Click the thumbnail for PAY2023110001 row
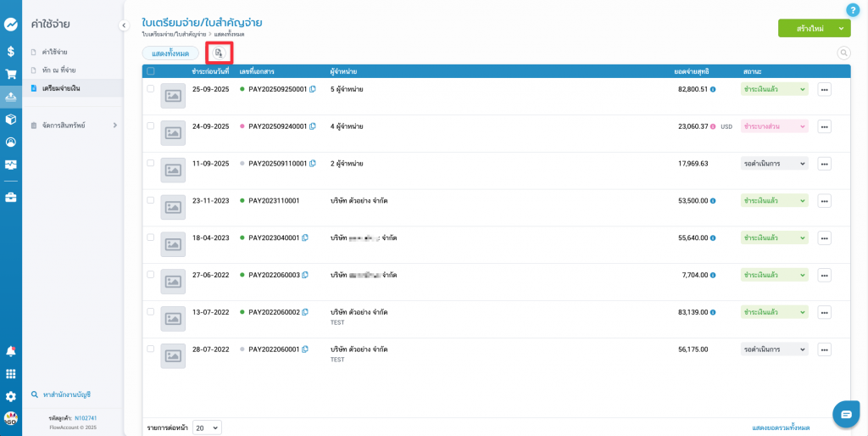 (x=173, y=207)
